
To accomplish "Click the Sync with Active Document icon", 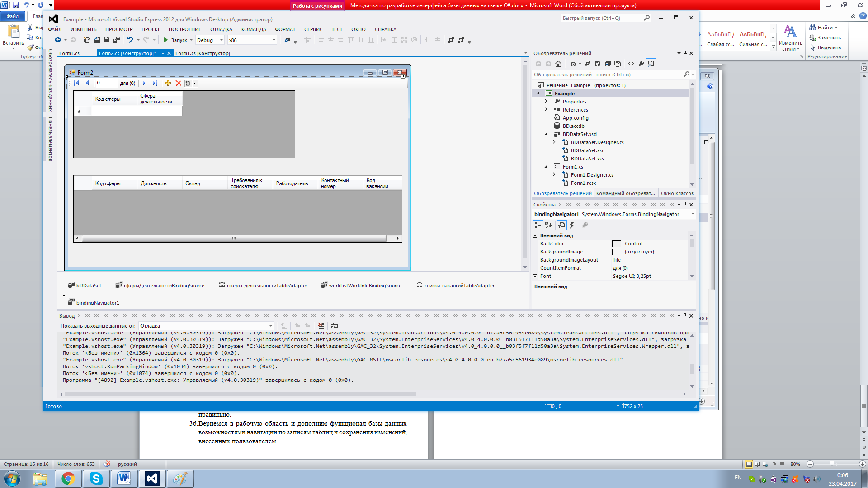I will pyautogui.click(x=588, y=64).
